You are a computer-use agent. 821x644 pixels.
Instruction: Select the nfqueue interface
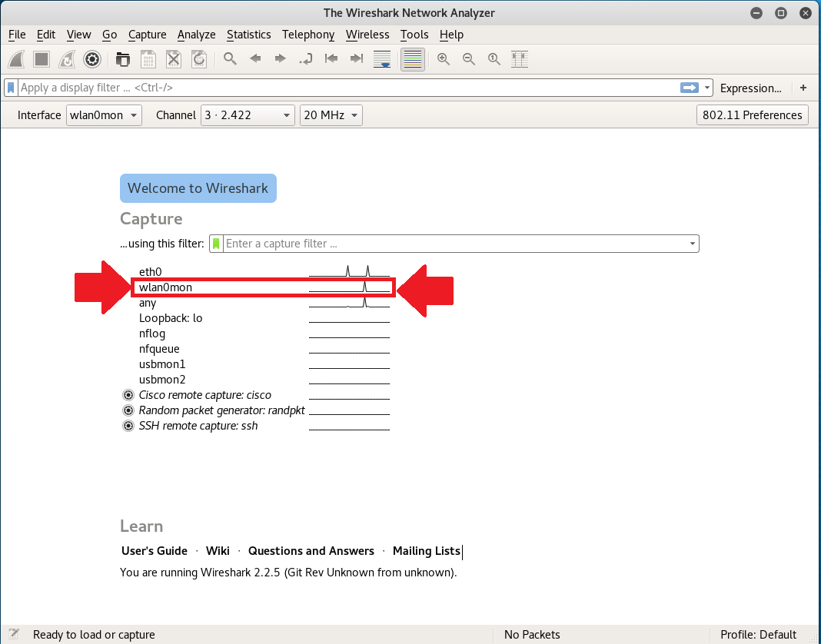[x=264, y=349]
